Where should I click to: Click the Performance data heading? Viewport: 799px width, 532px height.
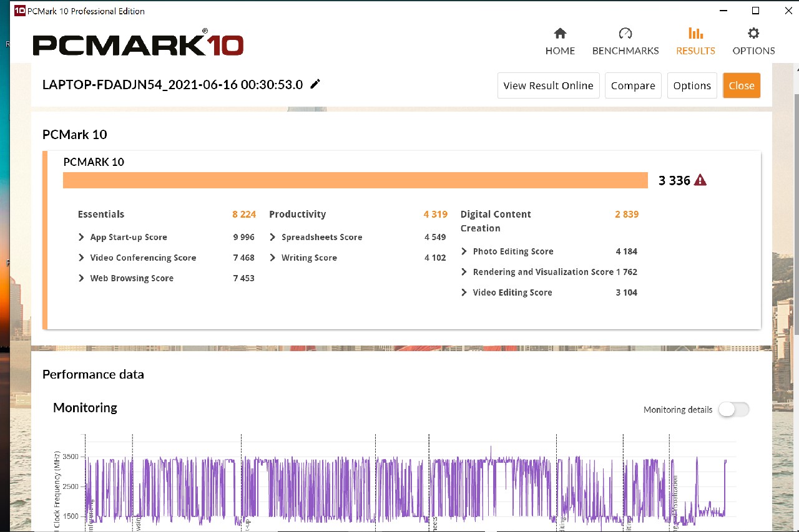(93, 374)
